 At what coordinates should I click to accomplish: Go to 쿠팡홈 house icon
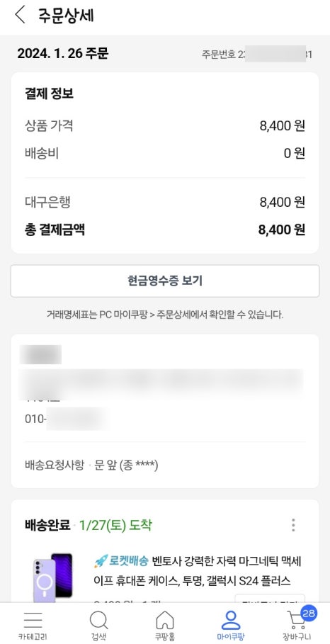pos(164,620)
